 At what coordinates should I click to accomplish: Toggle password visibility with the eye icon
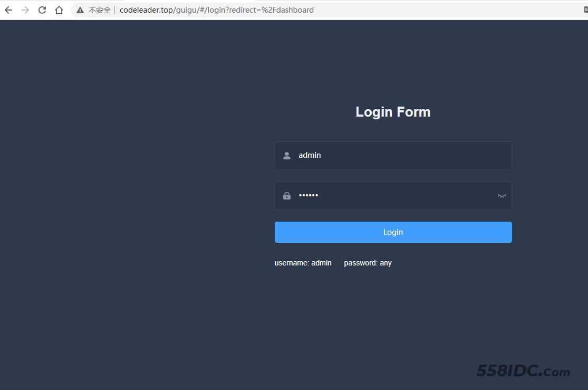click(502, 195)
